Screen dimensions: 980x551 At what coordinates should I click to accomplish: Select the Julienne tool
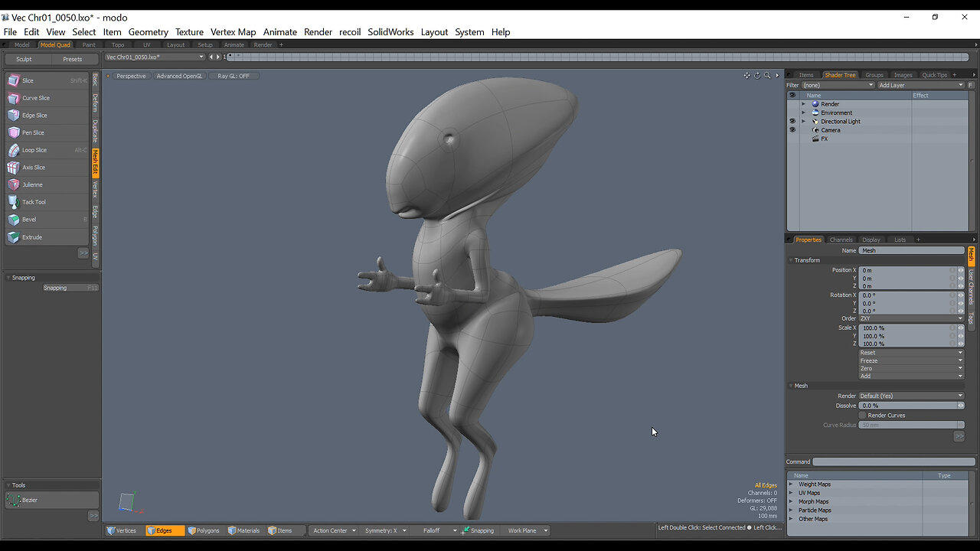(x=34, y=184)
